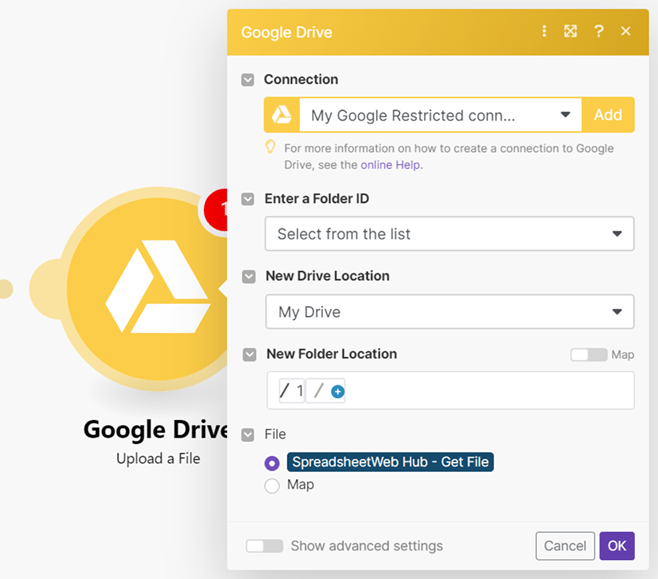Click the lightbulb hint icon

pos(270,148)
